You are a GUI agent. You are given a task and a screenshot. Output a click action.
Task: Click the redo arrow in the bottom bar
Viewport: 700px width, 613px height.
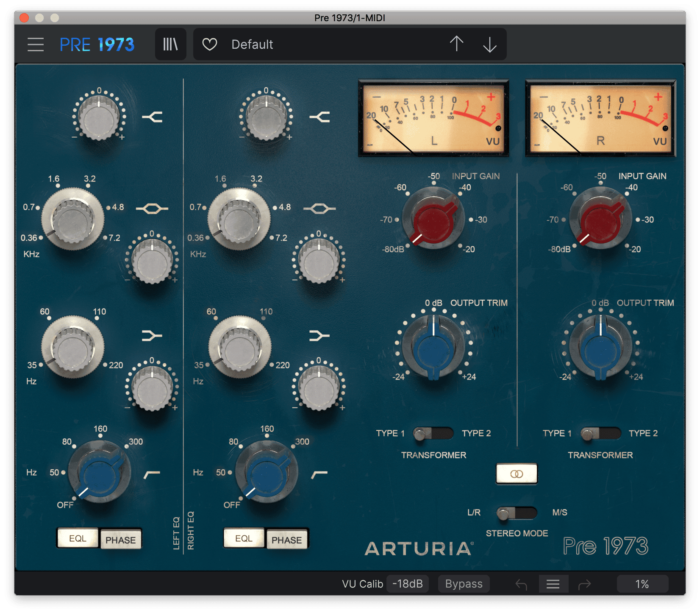click(x=583, y=584)
